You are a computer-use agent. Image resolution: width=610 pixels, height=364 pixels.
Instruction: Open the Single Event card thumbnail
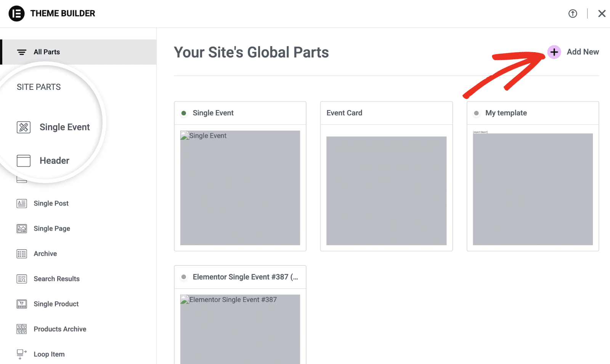click(240, 188)
